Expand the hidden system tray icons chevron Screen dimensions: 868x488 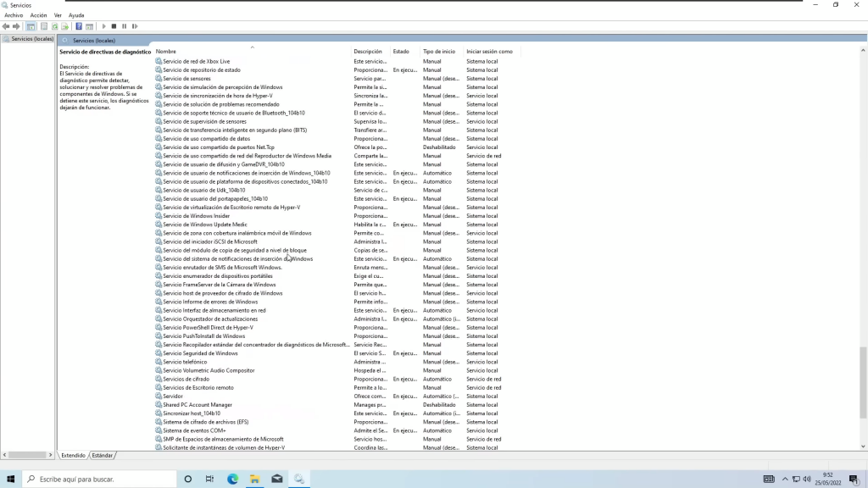(x=785, y=479)
